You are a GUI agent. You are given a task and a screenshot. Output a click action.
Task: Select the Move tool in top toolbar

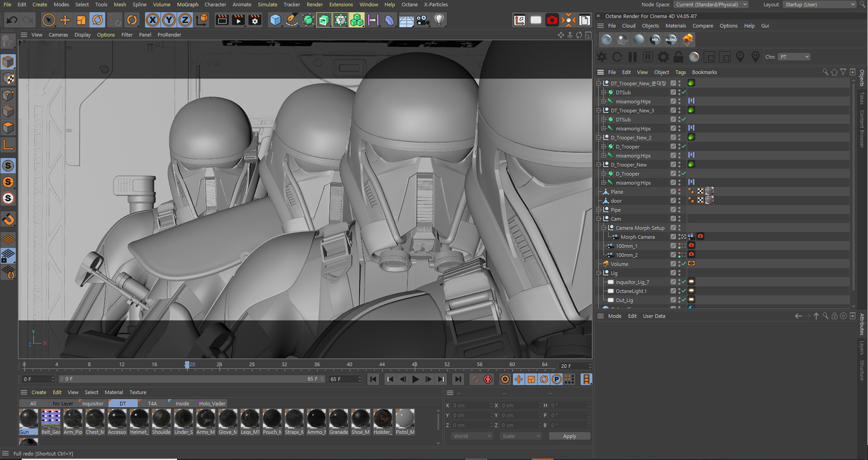point(65,20)
